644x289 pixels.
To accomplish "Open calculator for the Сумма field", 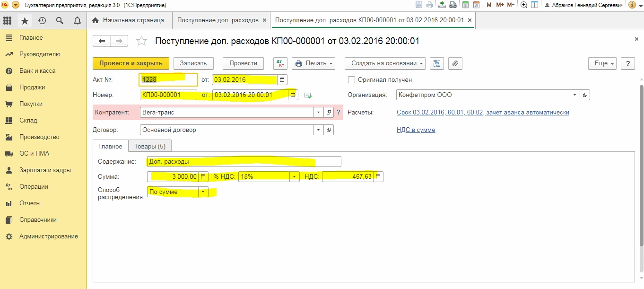I will coord(203,177).
